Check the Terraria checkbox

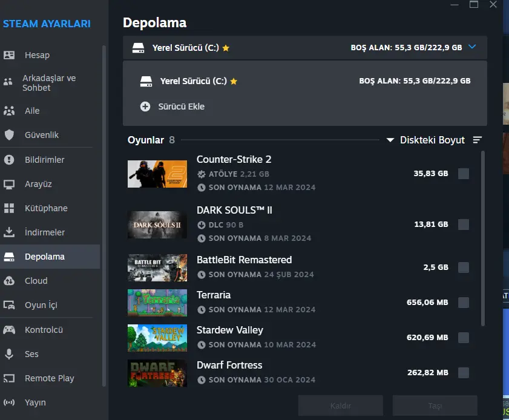click(464, 303)
